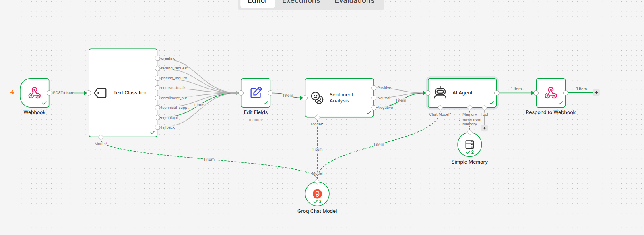Open the Groq Chat Model node
The image size is (644, 235).
[317, 194]
